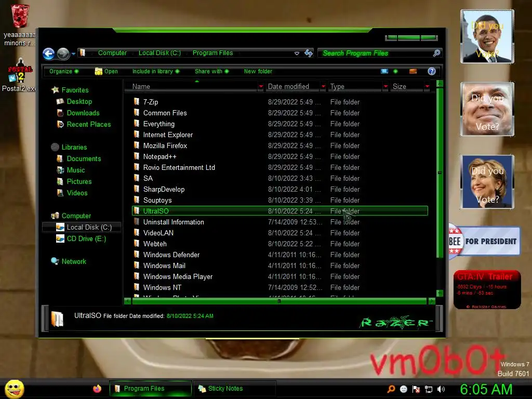Select CD Drive (E:) in the sidebar
Viewport: 532px width, 399px height.
pos(86,239)
